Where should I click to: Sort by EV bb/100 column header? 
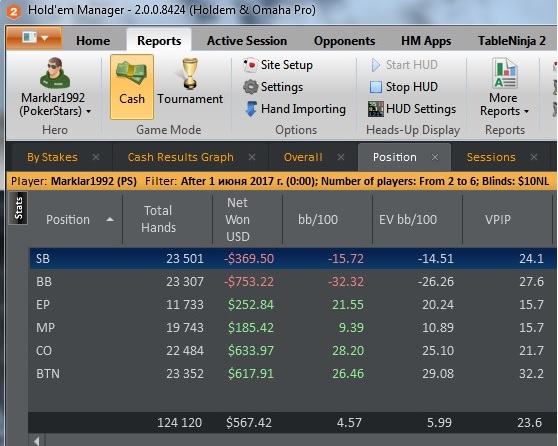click(408, 220)
